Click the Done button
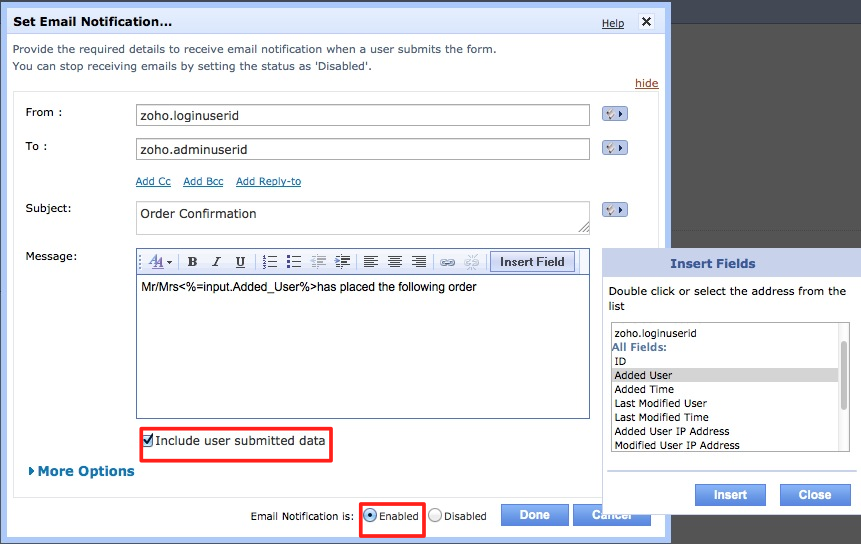 click(535, 515)
